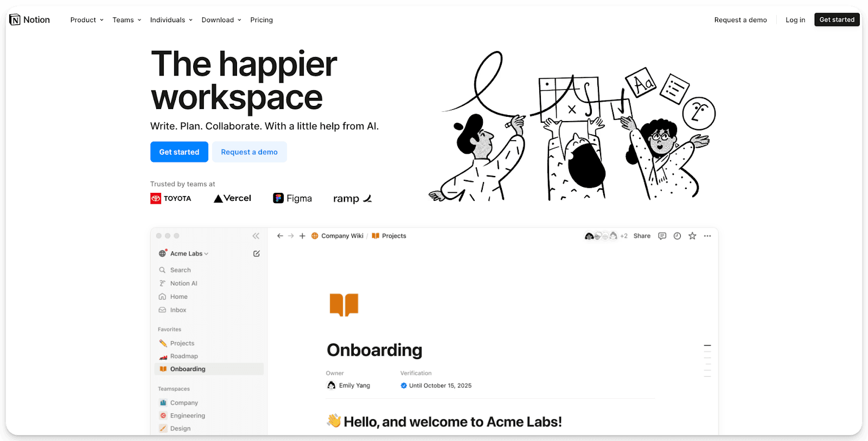Select Notion AI in the sidebar
868x441 pixels.
tap(183, 283)
